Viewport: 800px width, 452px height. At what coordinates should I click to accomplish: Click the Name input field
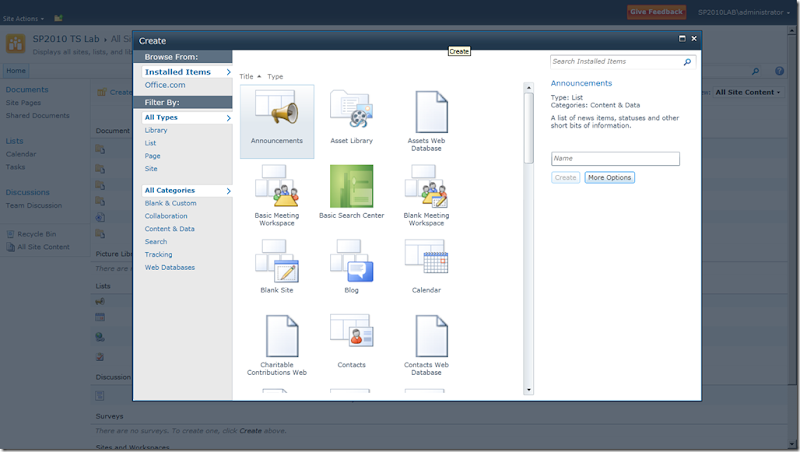(x=615, y=159)
